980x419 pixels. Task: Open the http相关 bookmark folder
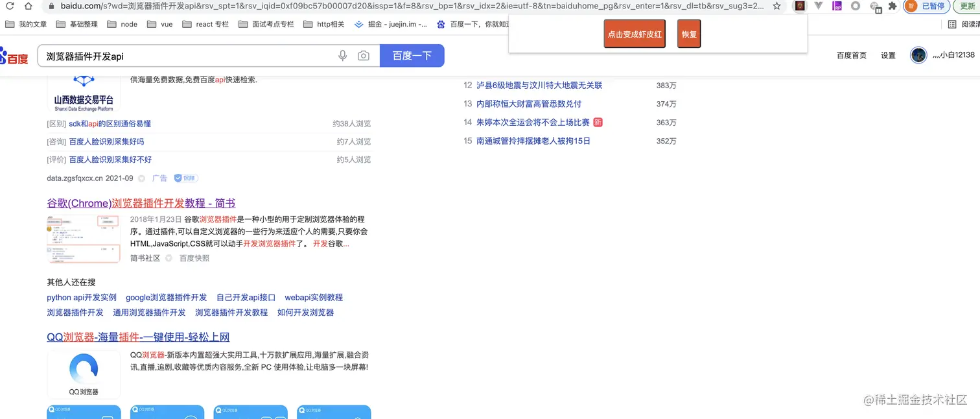point(324,24)
